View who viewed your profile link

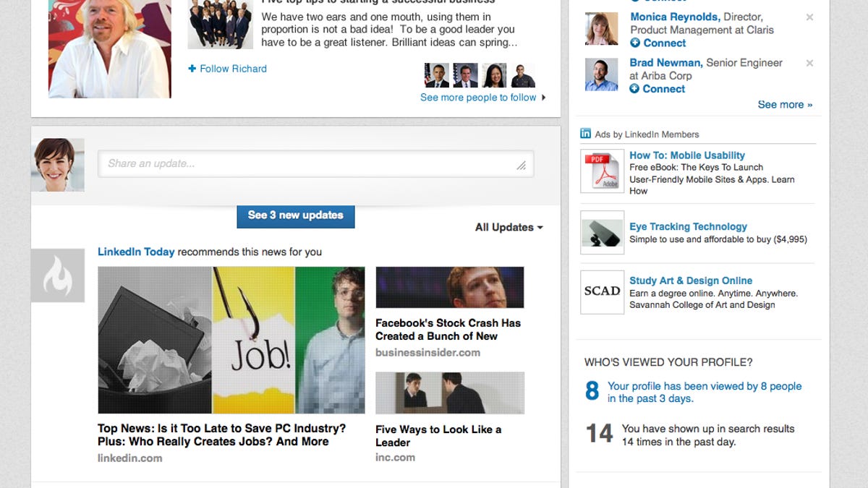[704, 392]
